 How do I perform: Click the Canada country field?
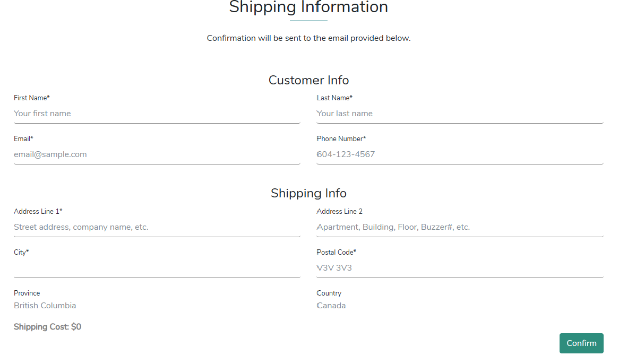pyautogui.click(x=331, y=306)
